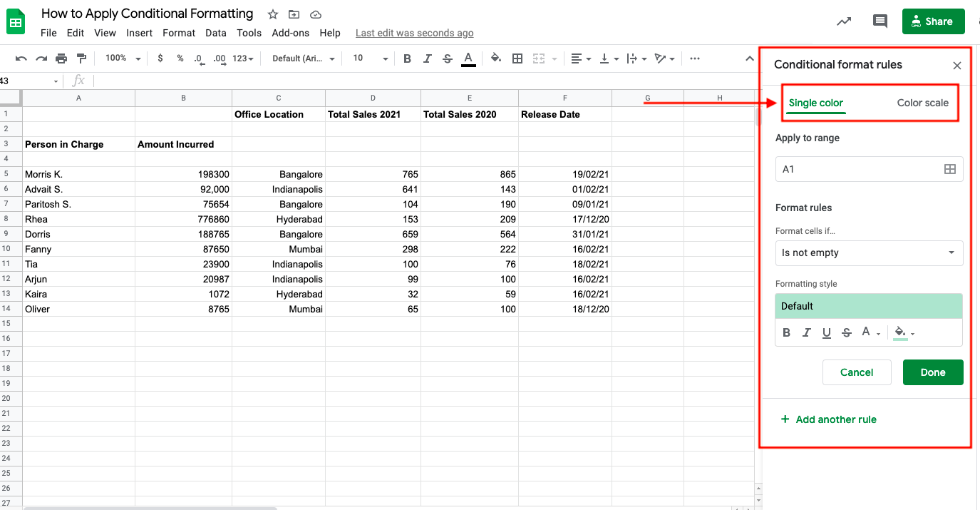This screenshot has width=980, height=510.
Task: Toggle strikethrough in main toolbar
Action: point(448,58)
